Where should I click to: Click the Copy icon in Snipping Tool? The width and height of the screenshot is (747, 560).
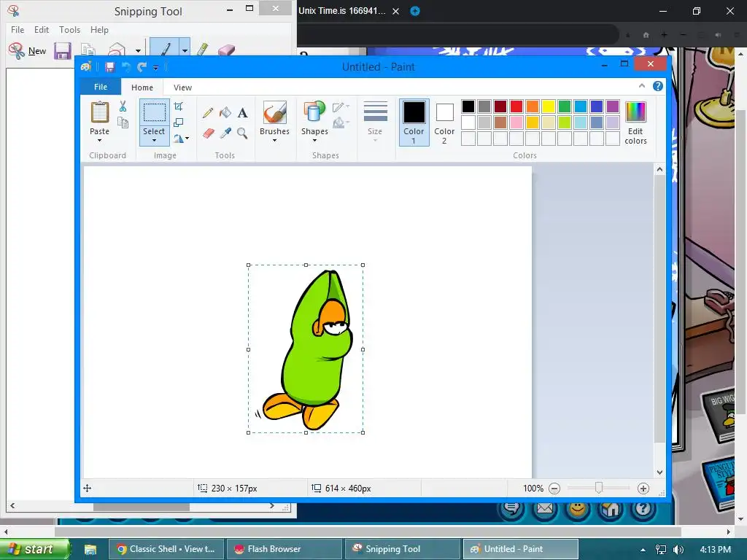coord(88,50)
